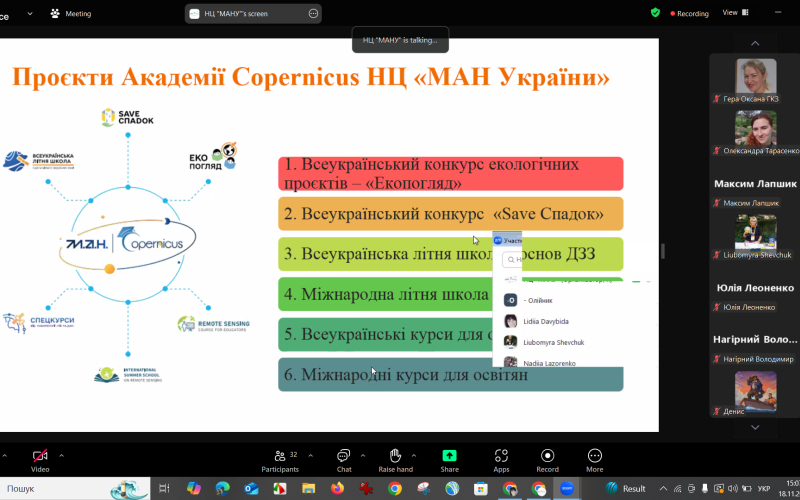Open Apps in Zoom toolbar

point(501,460)
